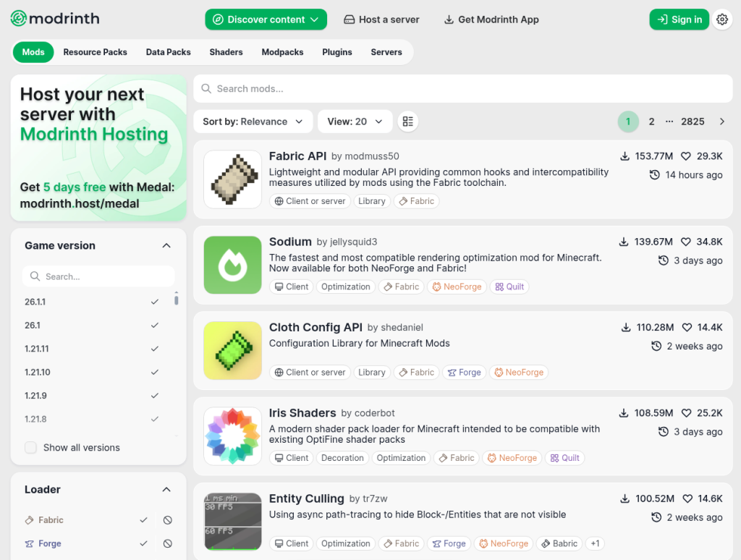Click the grid layout view icon
This screenshot has width=741, height=560.
coord(408,122)
